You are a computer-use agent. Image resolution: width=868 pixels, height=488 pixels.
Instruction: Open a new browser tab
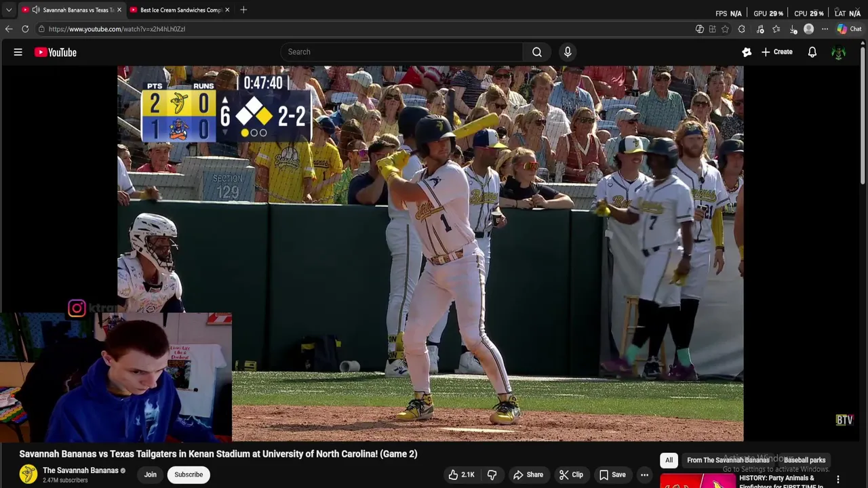pyautogui.click(x=243, y=10)
